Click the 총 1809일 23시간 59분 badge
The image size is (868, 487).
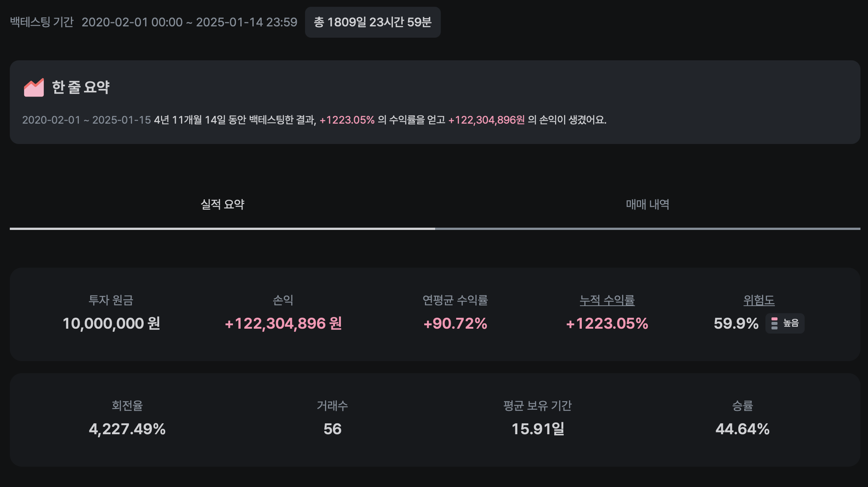373,22
